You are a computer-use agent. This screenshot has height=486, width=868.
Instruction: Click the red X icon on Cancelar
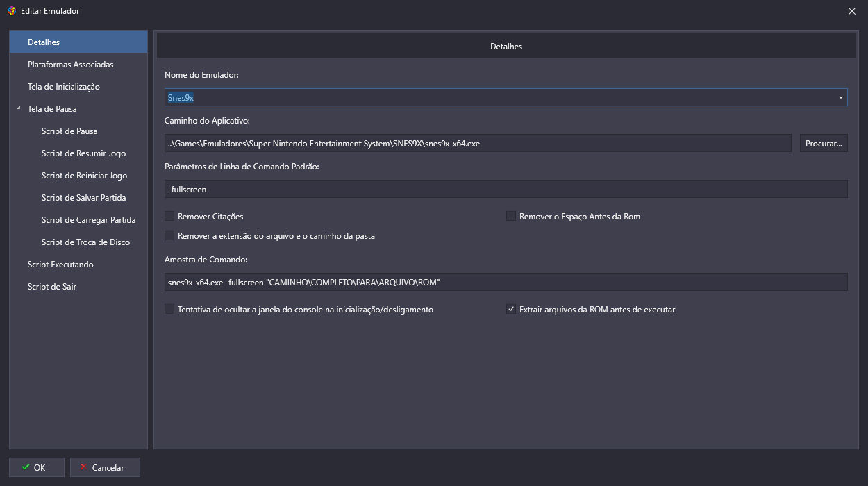[83, 467]
